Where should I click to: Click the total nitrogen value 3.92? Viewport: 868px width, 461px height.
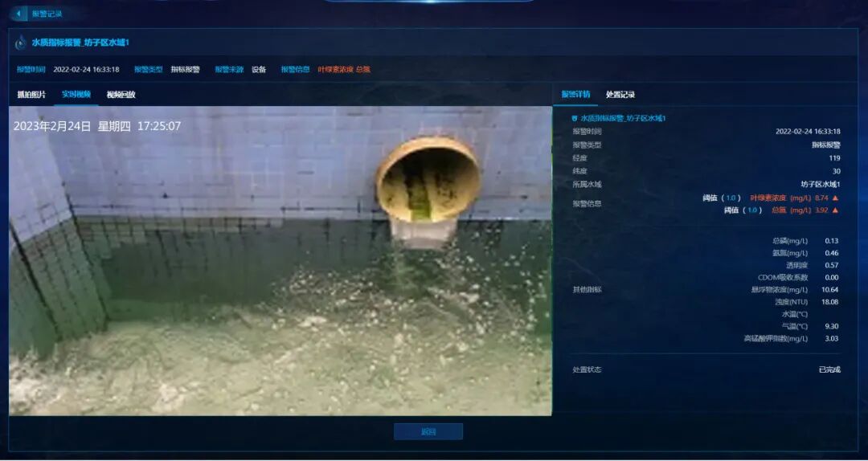(822, 210)
